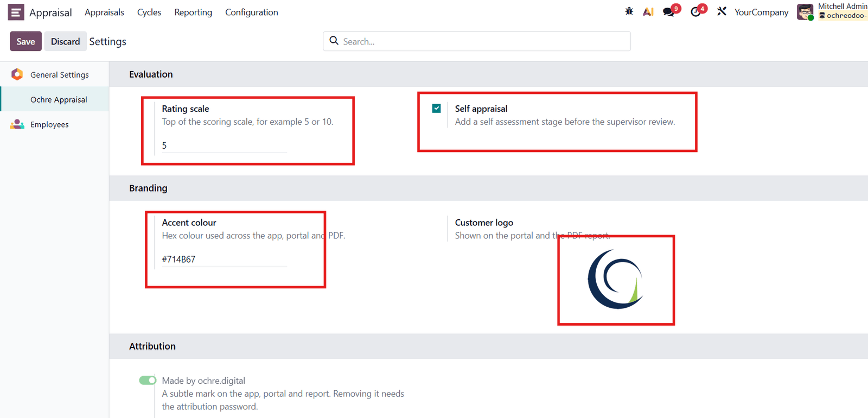Image resolution: width=868 pixels, height=418 pixels.
Task: Click the Customer logo label
Action: coord(484,223)
